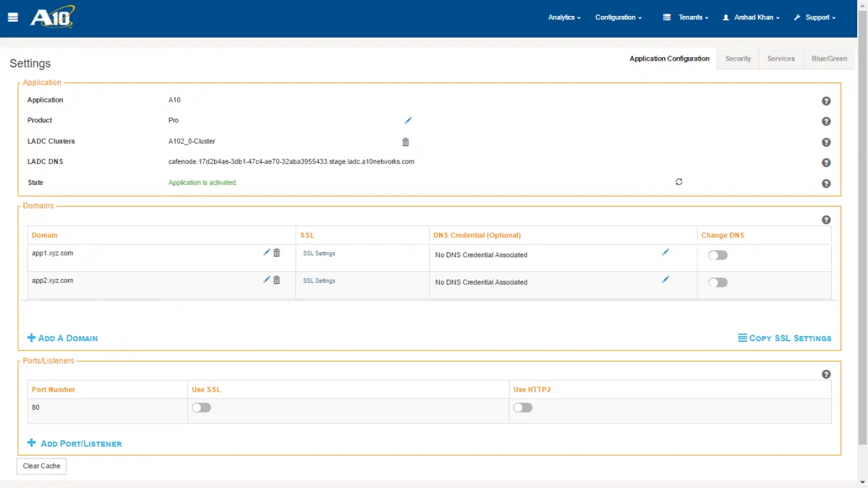Viewport: 868px width, 488px height.
Task: Edit DNS credential for app1.xyz.com
Action: 665,252
